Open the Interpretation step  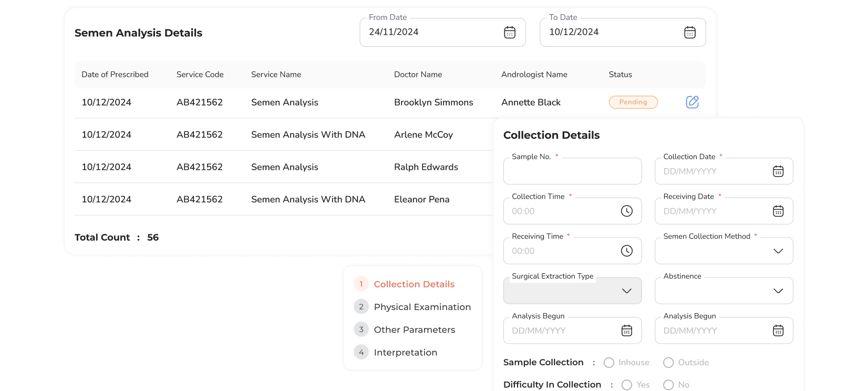click(405, 353)
